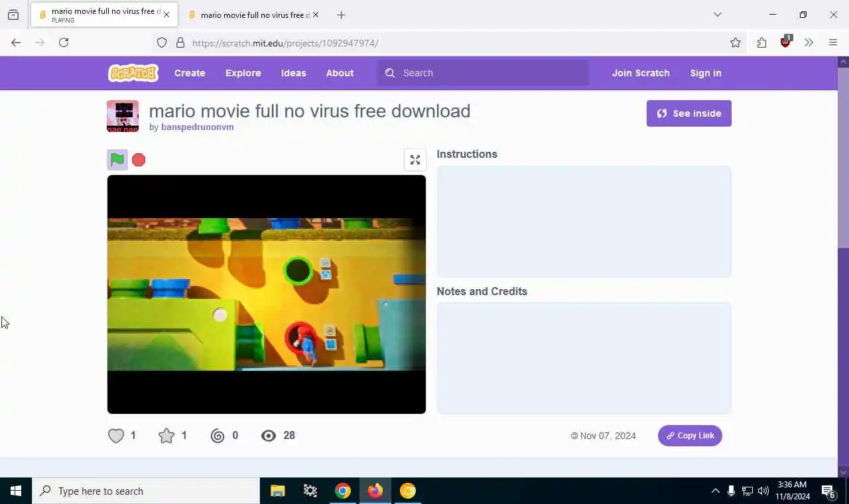Open the Firefox application hamburger menu
This screenshot has width=849, height=504.
point(833,42)
